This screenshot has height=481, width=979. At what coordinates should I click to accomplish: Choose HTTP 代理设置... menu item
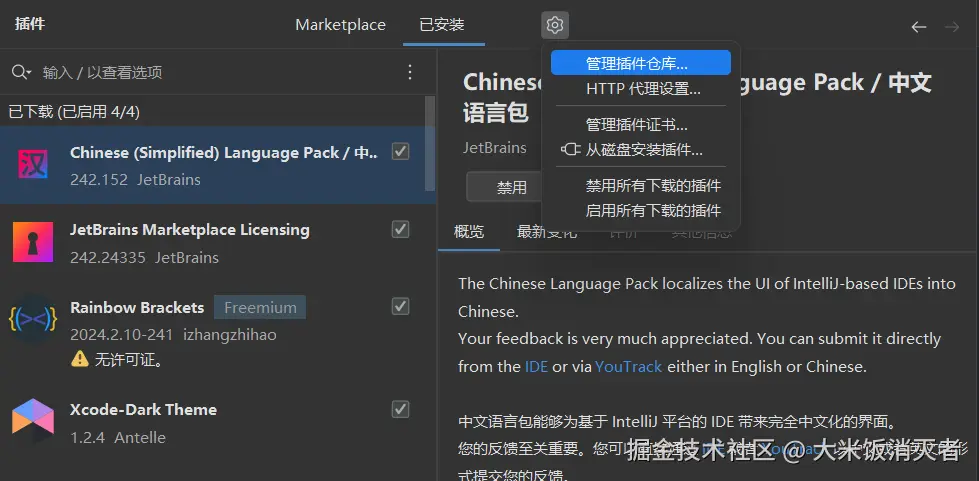coord(641,89)
